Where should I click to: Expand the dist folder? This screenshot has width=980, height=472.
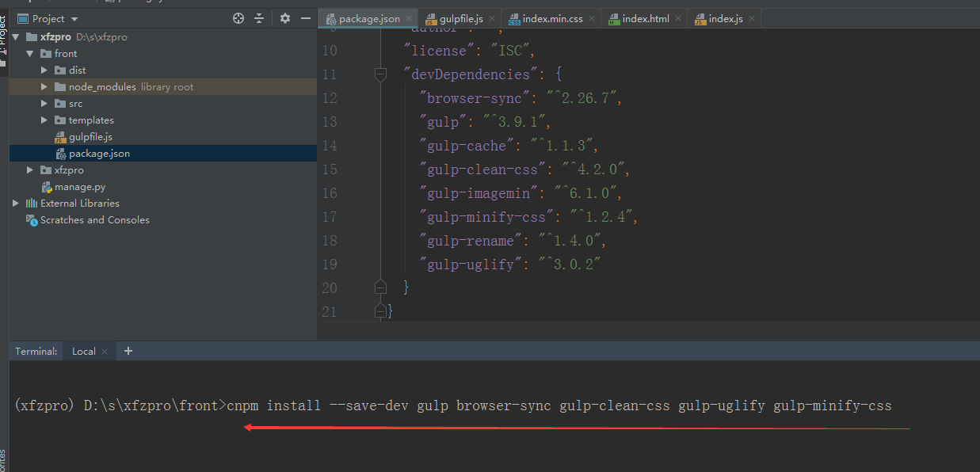pos(44,70)
